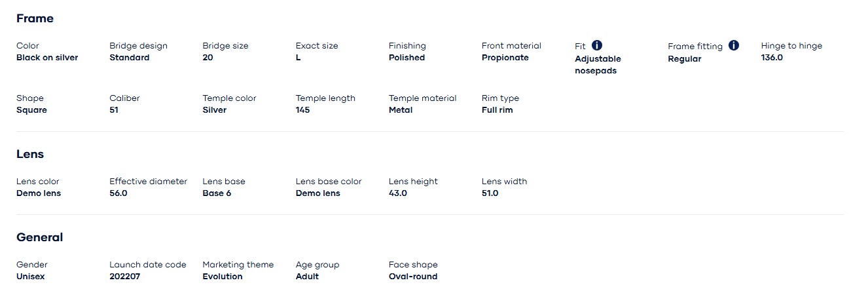The height and width of the screenshot is (293, 868).
Task: Select the Lens section heading
Action: 30,154
